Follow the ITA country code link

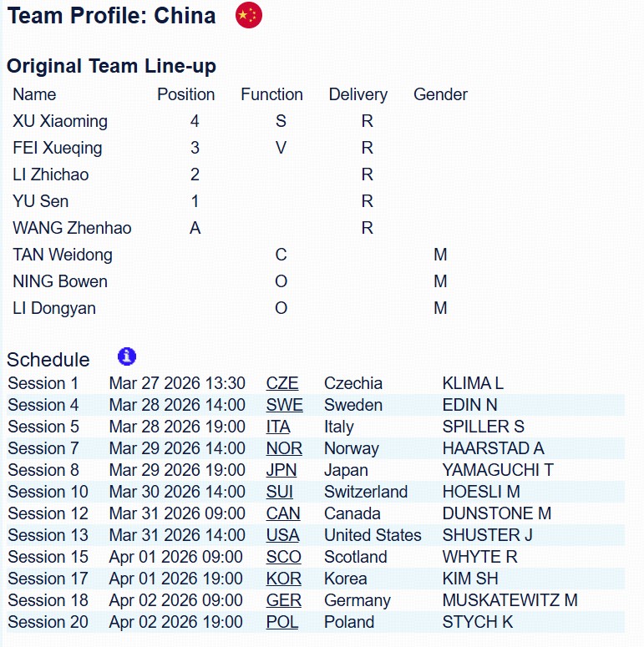click(x=278, y=427)
